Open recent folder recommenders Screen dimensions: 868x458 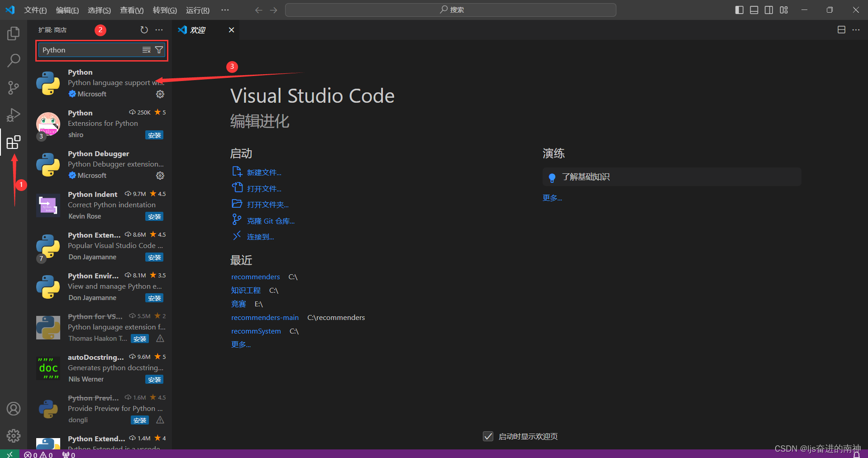tap(256, 277)
